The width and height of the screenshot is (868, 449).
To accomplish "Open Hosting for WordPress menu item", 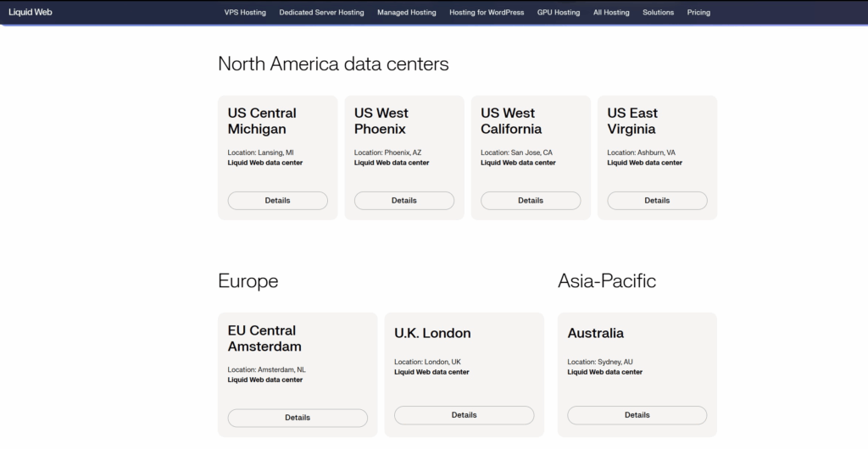I will tap(487, 13).
